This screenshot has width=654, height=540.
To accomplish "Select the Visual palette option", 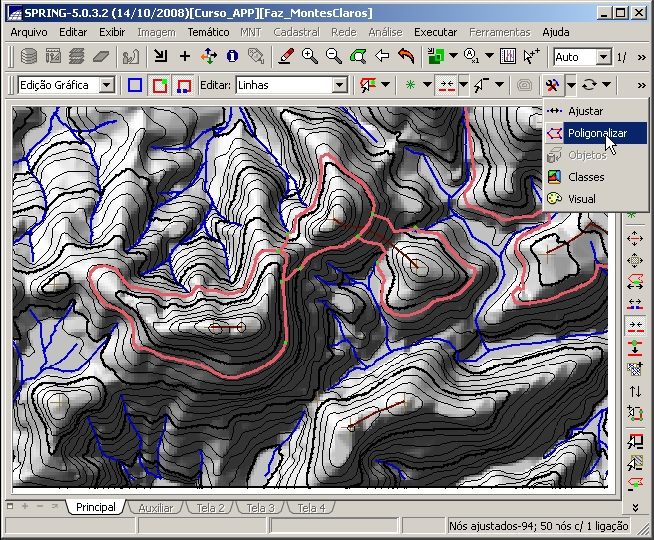I will 581,199.
